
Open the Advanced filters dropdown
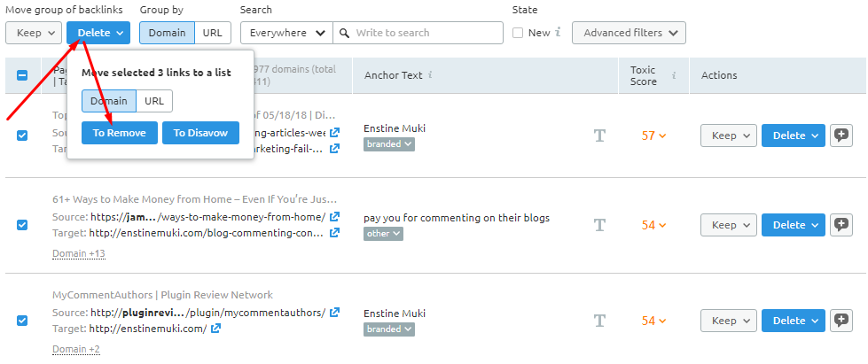click(x=629, y=33)
